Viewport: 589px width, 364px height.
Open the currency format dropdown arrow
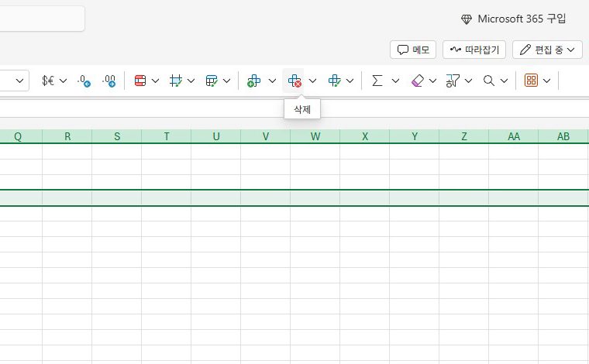click(63, 81)
